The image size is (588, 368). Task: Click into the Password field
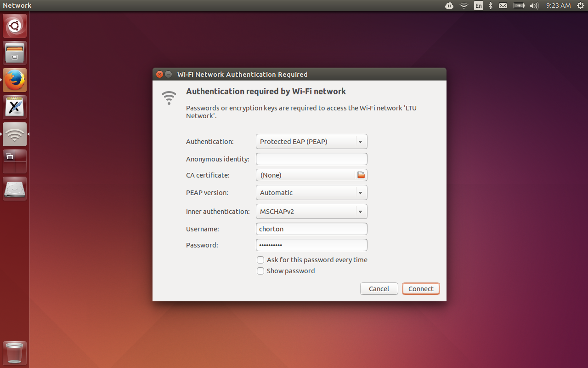(x=311, y=245)
